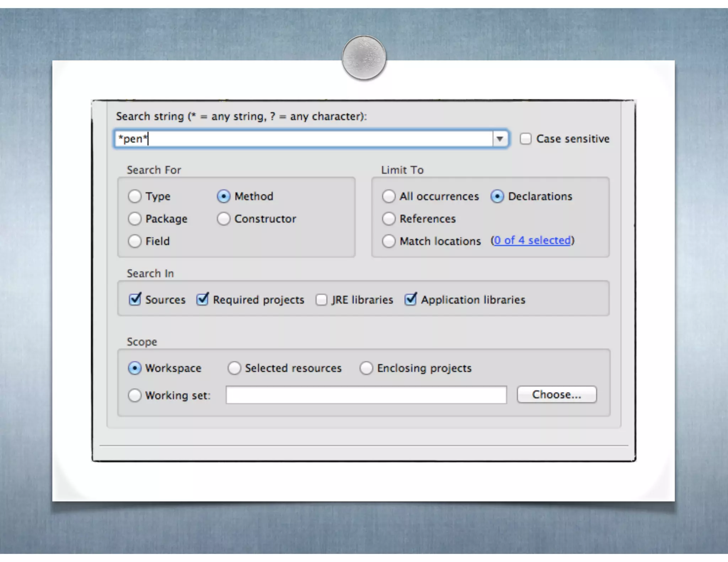Set scope to Selected resources

[234, 368]
